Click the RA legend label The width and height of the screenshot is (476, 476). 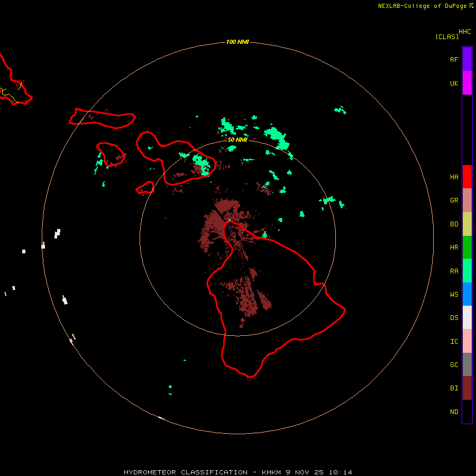click(454, 271)
